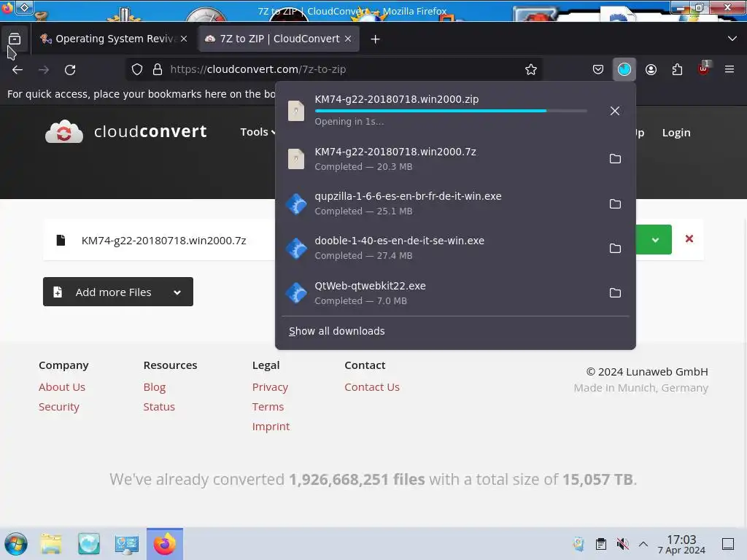Open Firefox View button in tab bar
Viewport: 747px width, 560px height.
coord(15,39)
